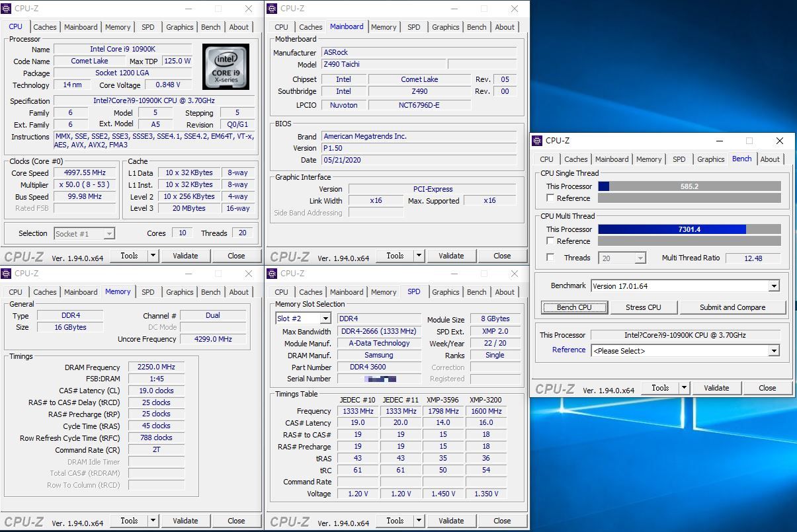Click the CPU-Z icon in Mainboard window title bar
Viewport: 797px width, 532px height.
(x=273, y=9)
